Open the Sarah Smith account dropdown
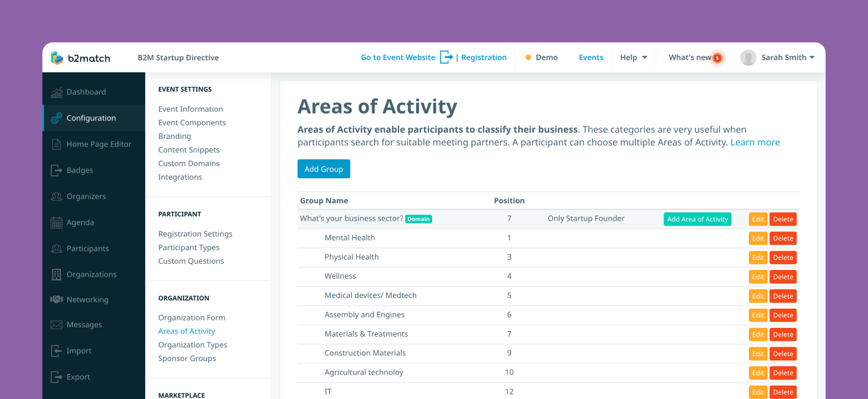Screen dimensions: 868x399 click(788, 57)
